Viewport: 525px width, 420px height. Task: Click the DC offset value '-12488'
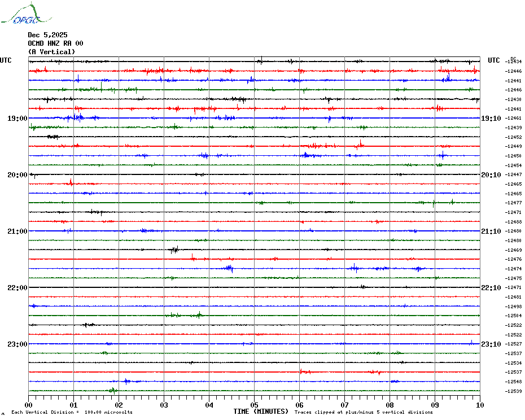coord(513,222)
